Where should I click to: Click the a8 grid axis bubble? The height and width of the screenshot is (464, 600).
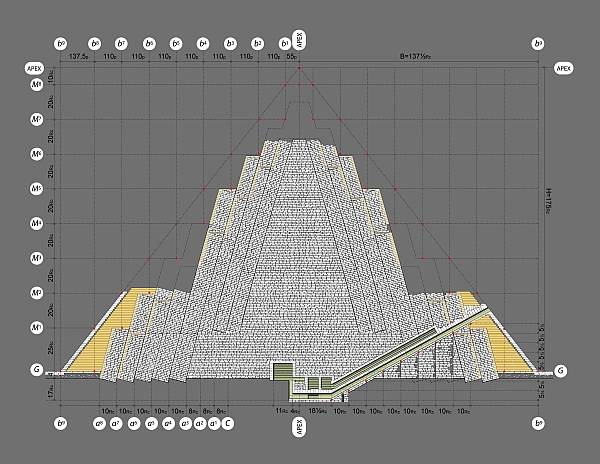[x=99, y=424]
